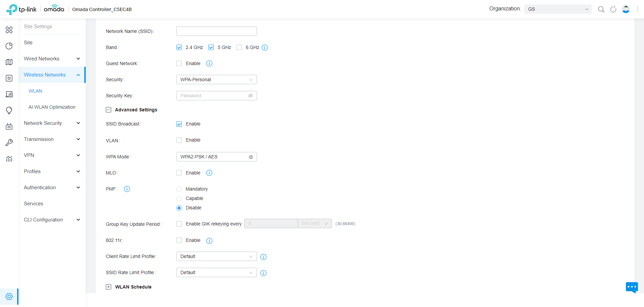Tick the Guest Network Enable checkbox
644x307 pixels.
click(179, 63)
